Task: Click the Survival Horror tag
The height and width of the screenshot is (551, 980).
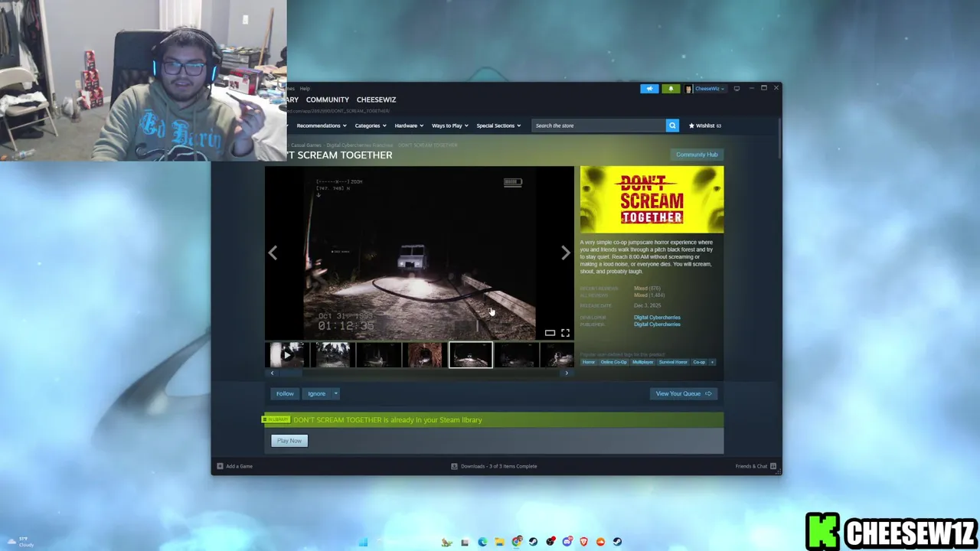Action: (x=673, y=362)
